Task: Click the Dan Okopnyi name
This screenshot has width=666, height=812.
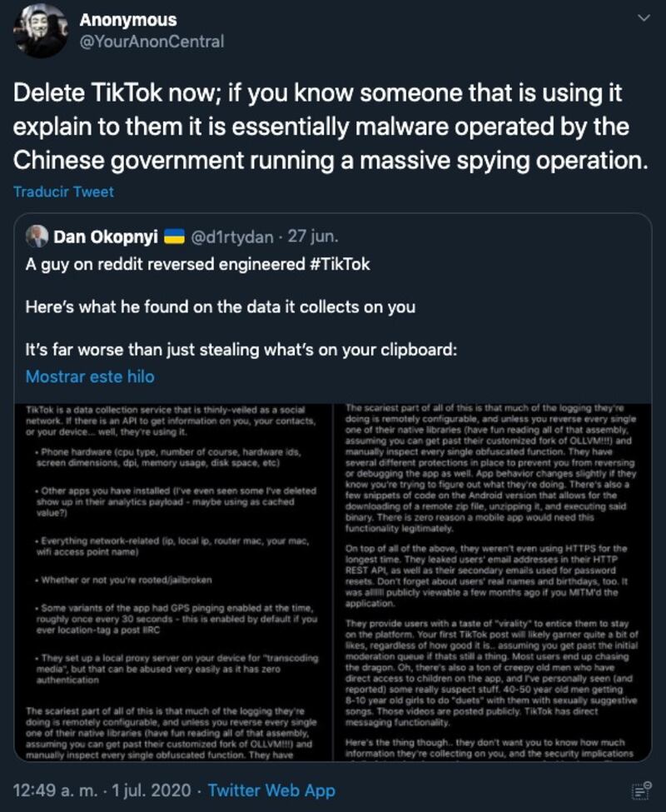Action: point(106,238)
